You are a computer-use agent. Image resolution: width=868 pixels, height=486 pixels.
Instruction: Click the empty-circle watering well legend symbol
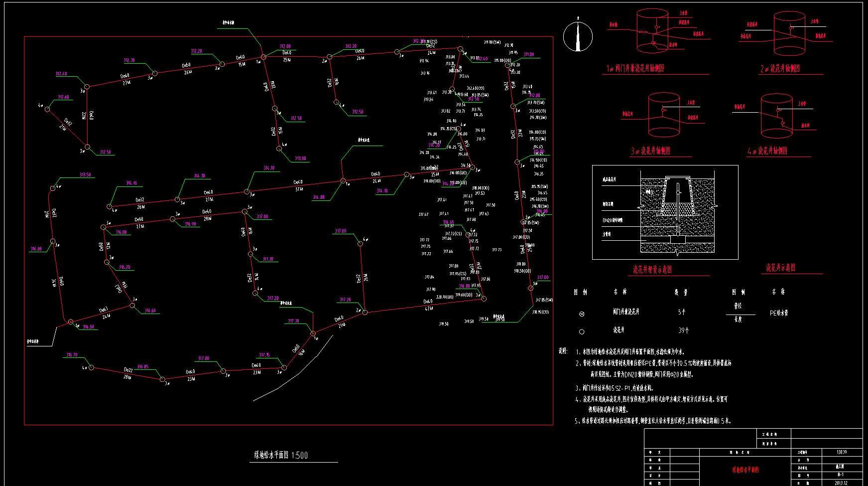coord(582,331)
